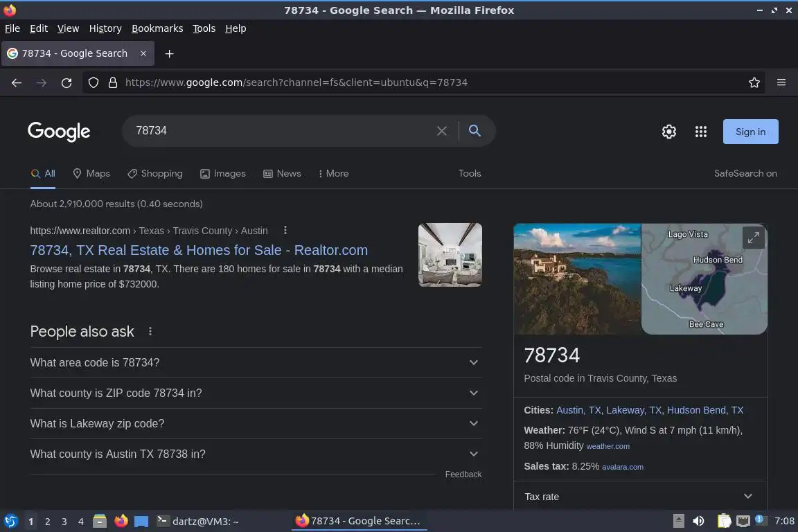Screen dimensions: 798x532
Task: Reload the current page
Action: pos(66,82)
